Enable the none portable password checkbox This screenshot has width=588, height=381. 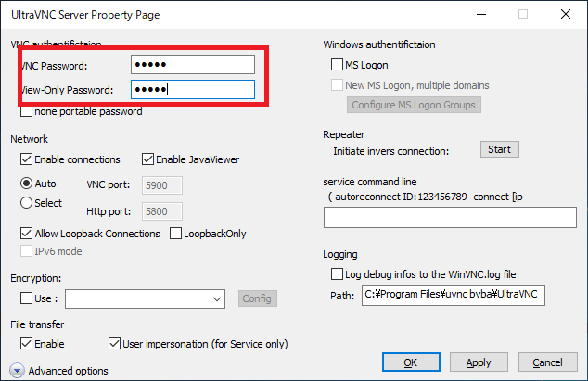(26, 111)
